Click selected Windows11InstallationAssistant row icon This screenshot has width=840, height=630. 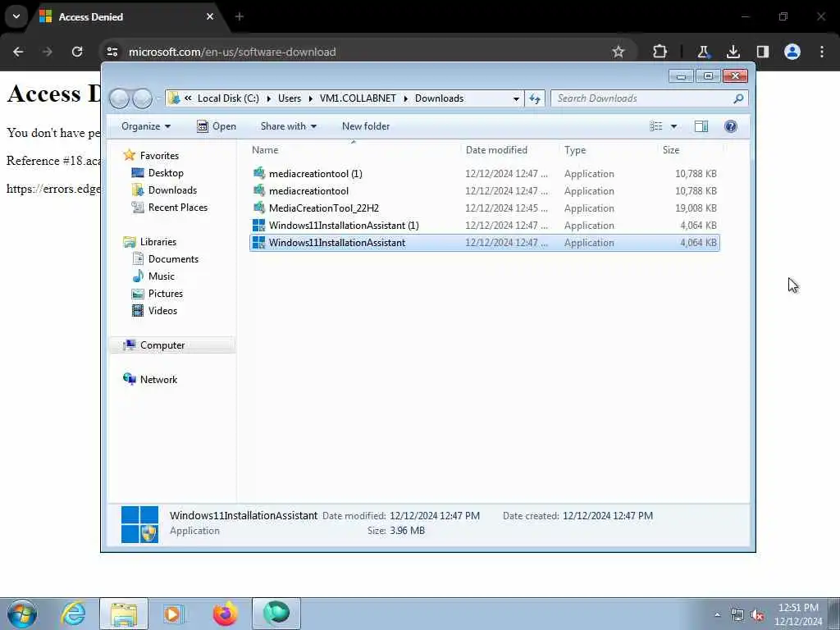click(258, 242)
